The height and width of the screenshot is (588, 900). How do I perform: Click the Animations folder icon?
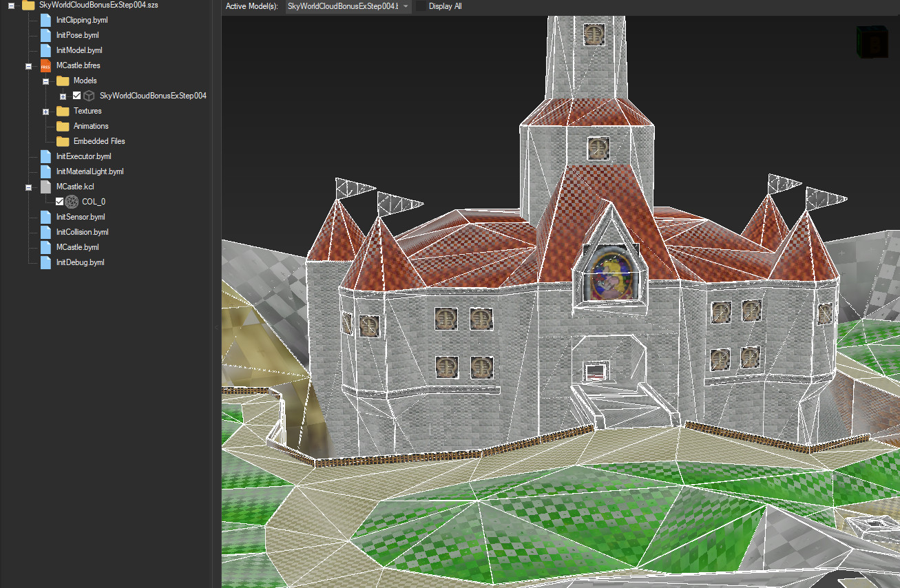[61, 126]
